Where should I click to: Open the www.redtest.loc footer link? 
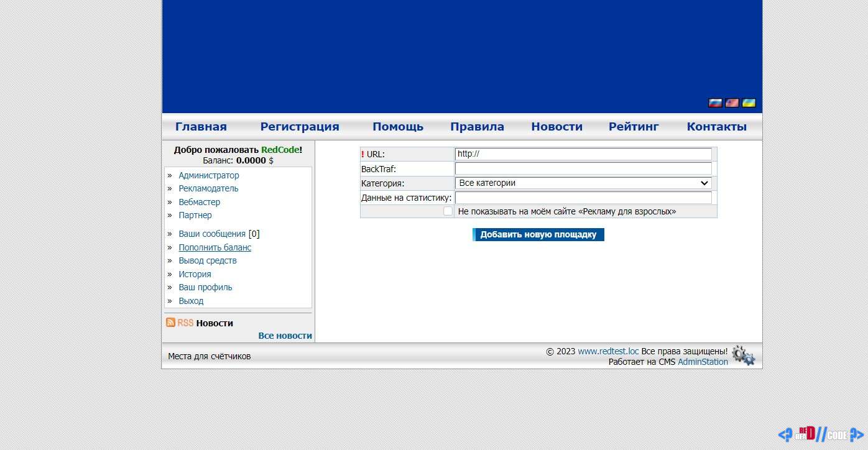(608, 351)
